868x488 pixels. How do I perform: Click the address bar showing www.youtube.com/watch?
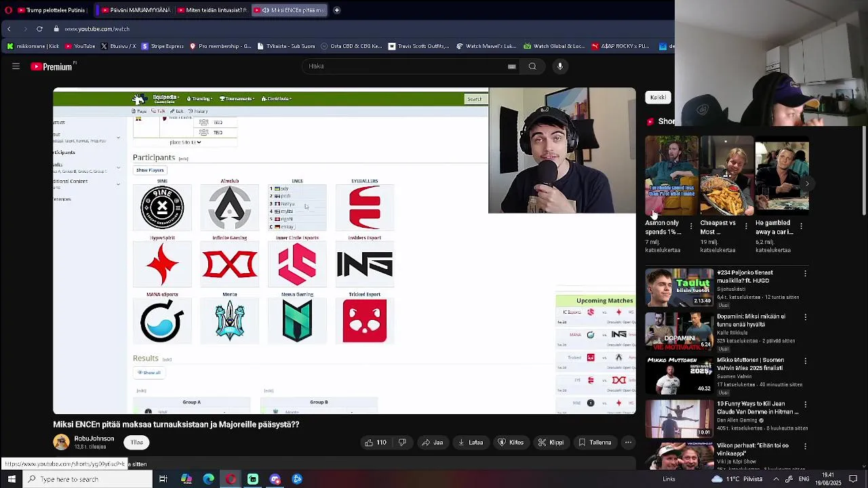point(97,29)
